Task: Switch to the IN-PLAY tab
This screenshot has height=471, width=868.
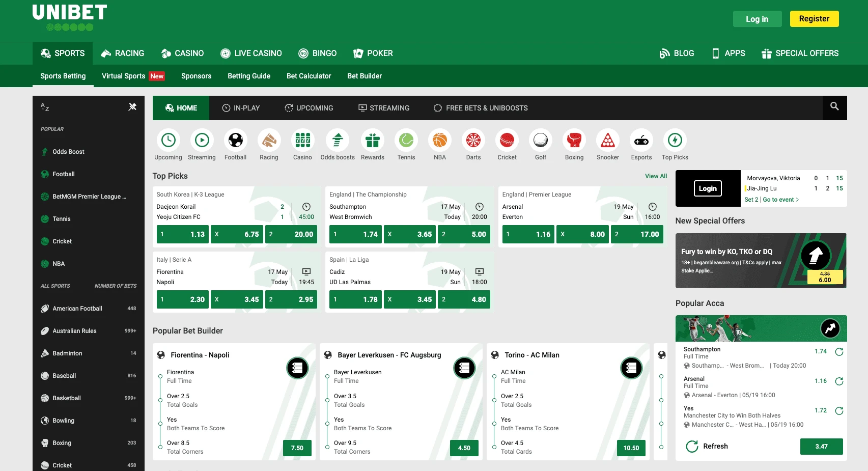Action: 241,108
